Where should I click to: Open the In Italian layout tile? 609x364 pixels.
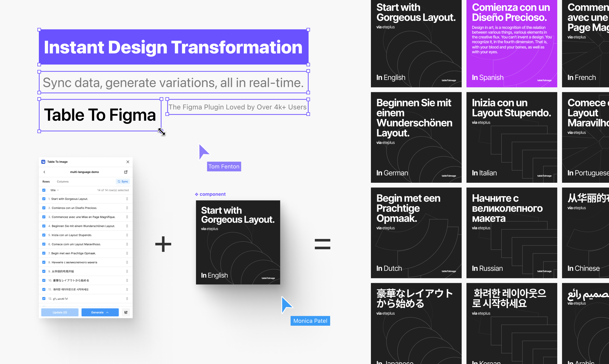pyautogui.click(x=512, y=137)
